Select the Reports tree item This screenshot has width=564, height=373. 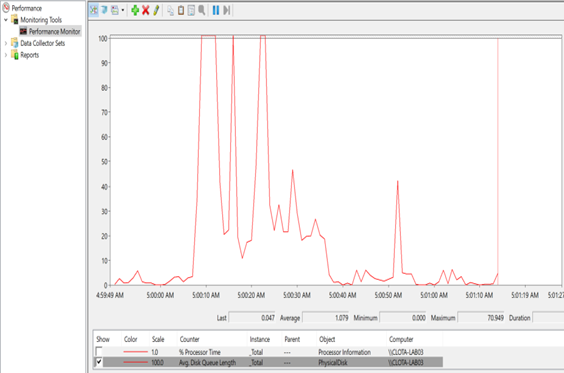point(29,55)
